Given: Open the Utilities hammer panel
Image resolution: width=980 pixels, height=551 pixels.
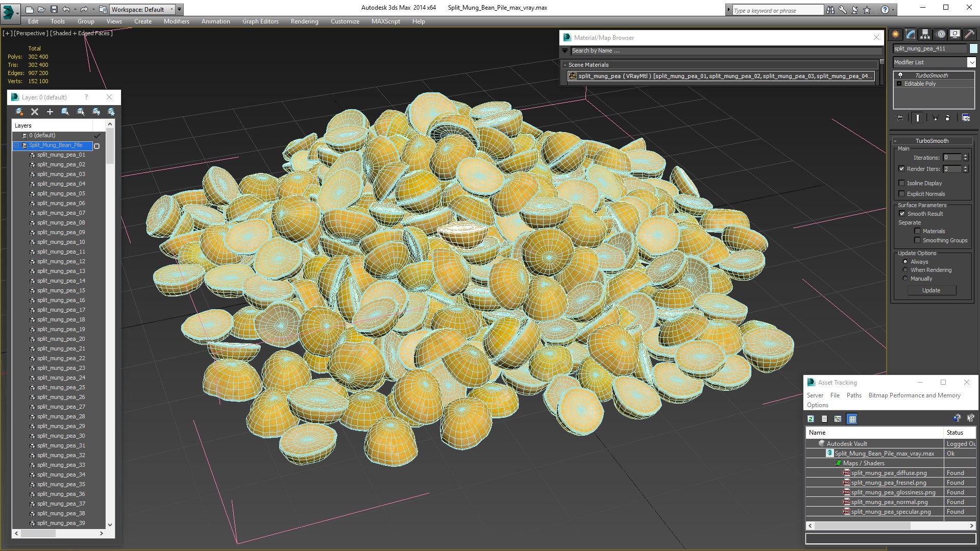Looking at the screenshot, I should [970, 34].
